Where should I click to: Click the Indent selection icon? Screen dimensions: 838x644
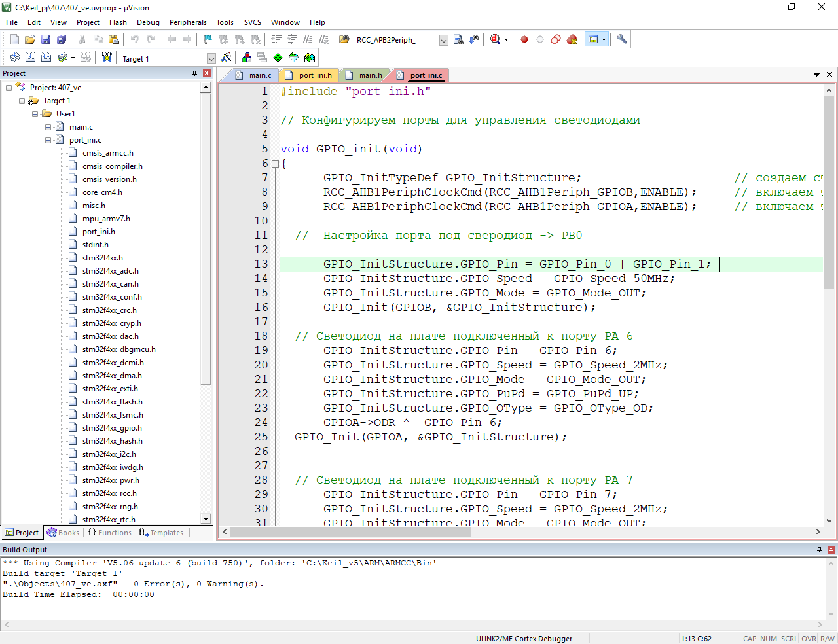[276, 39]
